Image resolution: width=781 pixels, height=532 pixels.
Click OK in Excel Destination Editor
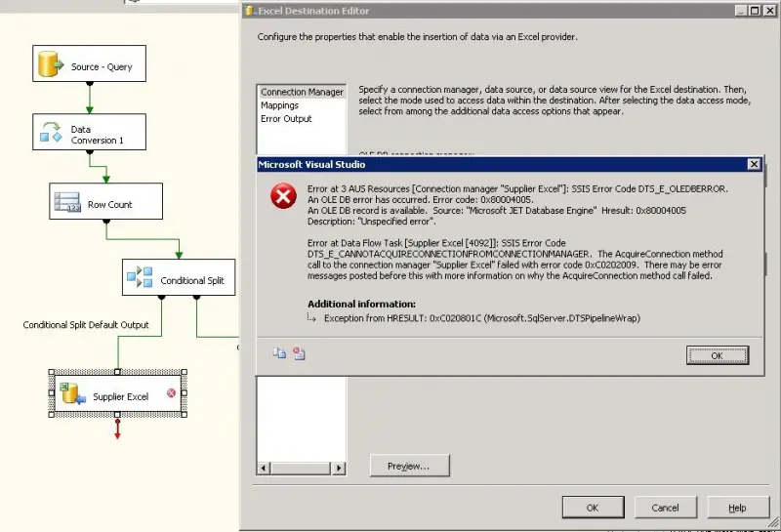(593, 508)
